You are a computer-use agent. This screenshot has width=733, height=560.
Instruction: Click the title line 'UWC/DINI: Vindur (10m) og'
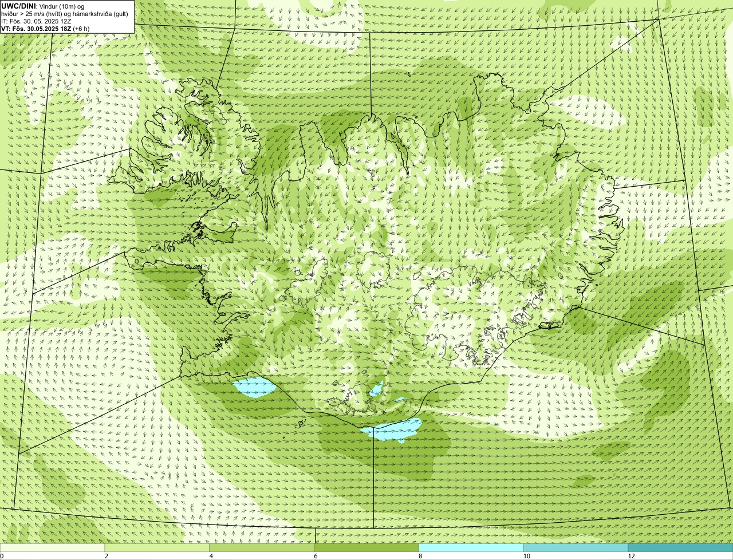42,6
